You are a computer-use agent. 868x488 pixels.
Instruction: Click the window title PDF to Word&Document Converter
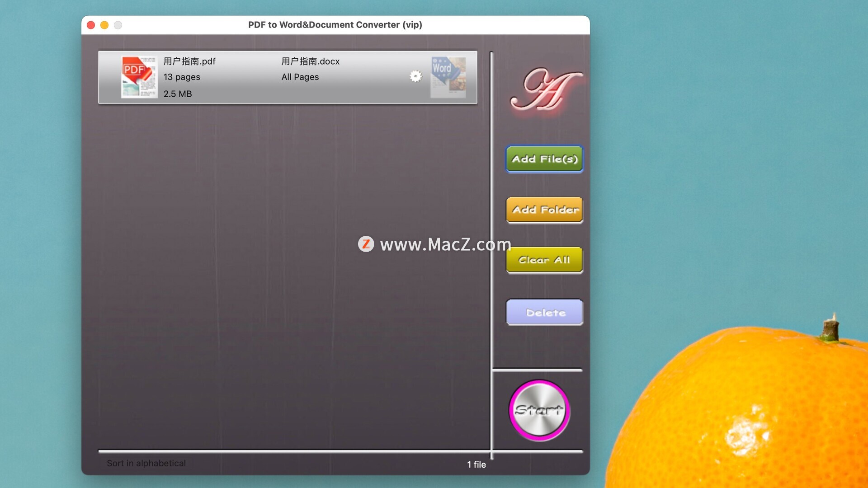(335, 25)
